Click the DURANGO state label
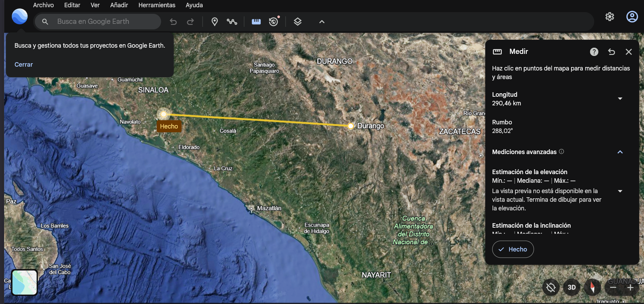 point(334,61)
